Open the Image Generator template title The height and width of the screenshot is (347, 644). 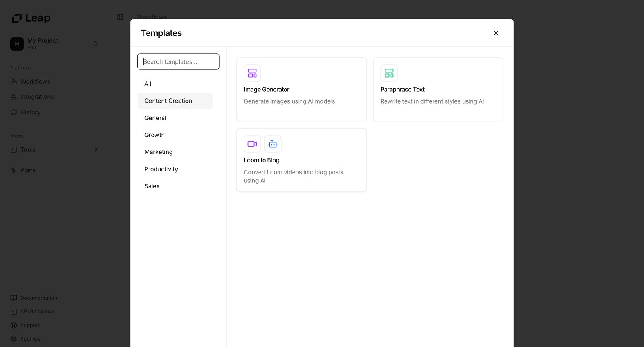tap(266, 90)
